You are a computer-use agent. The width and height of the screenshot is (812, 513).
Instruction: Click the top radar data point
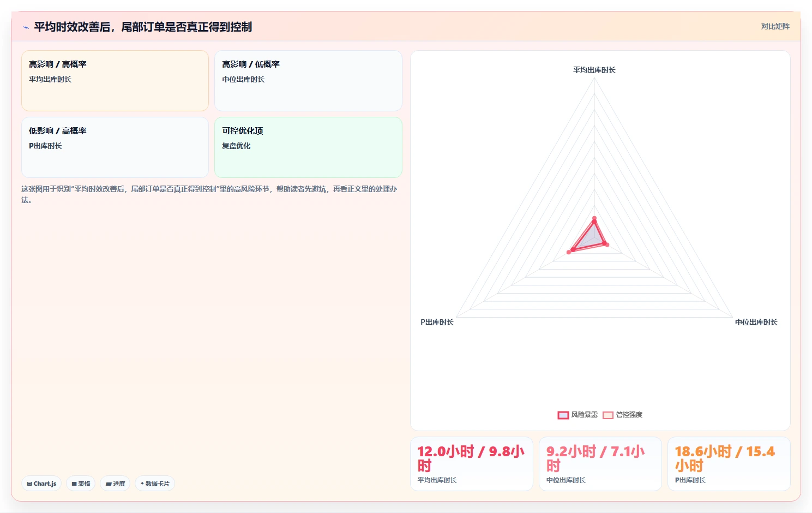coord(594,218)
